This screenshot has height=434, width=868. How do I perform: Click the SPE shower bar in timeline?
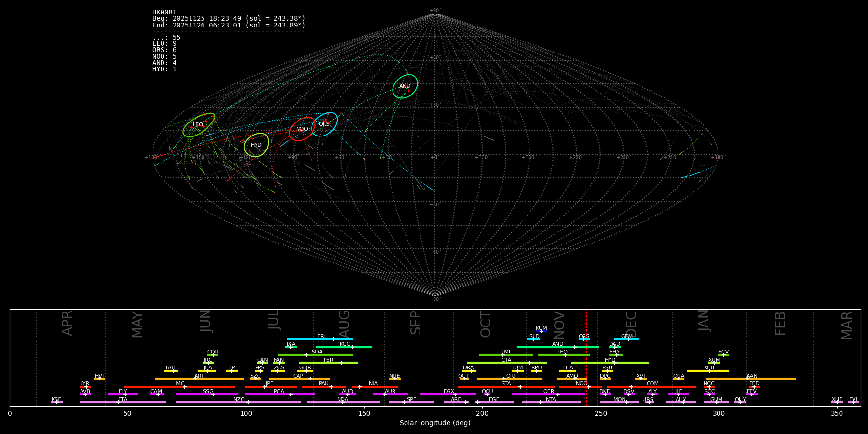tap(411, 402)
